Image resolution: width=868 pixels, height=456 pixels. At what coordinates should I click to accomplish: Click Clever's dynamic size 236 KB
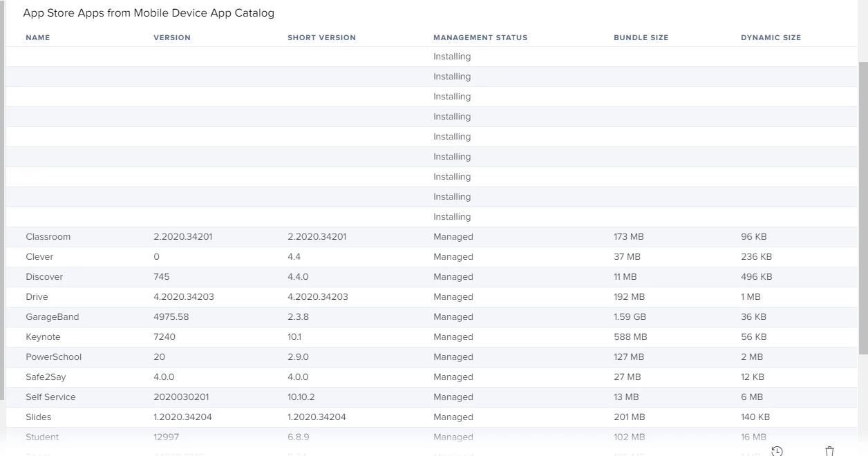(757, 257)
